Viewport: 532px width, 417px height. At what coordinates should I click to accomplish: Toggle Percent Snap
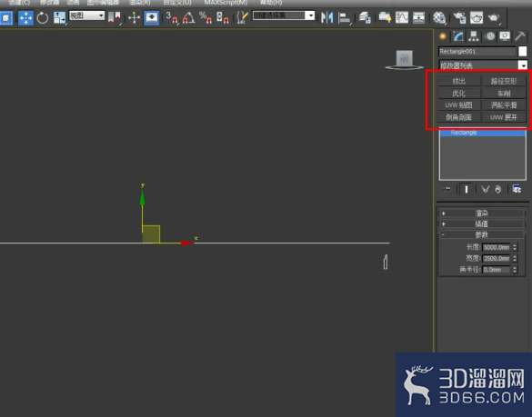(206, 17)
